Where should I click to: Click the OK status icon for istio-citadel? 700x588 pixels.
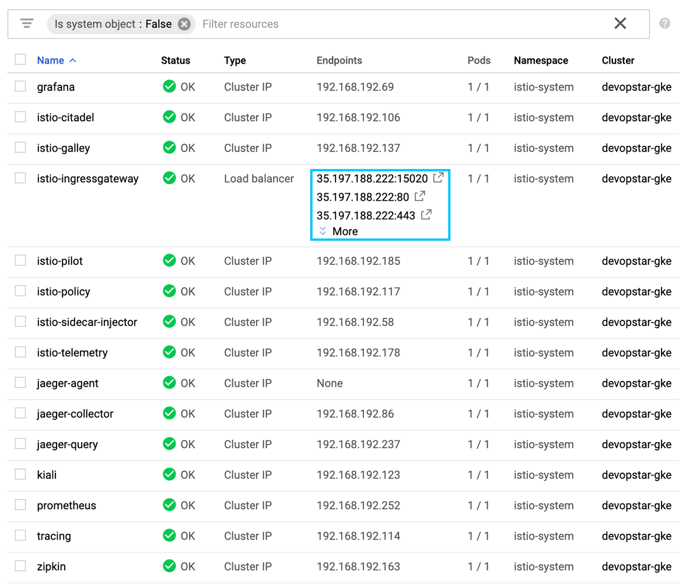pyautogui.click(x=169, y=117)
